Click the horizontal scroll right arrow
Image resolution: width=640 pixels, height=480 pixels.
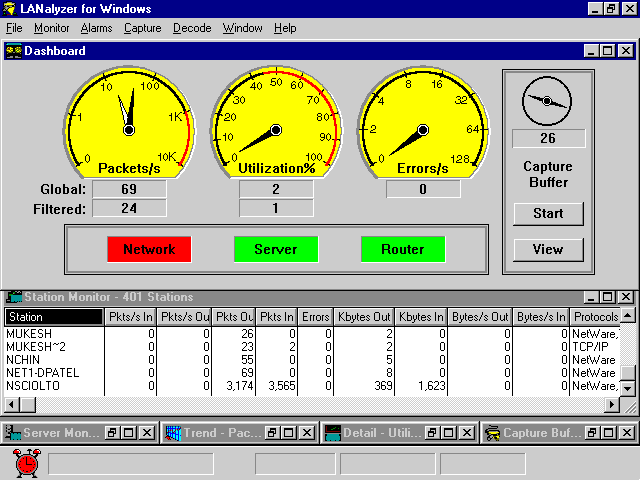point(612,404)
